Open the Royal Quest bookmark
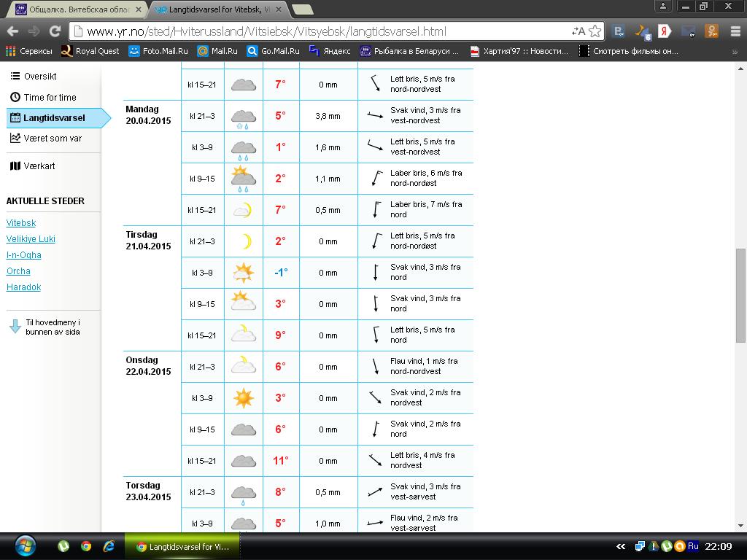 [90, 51]
